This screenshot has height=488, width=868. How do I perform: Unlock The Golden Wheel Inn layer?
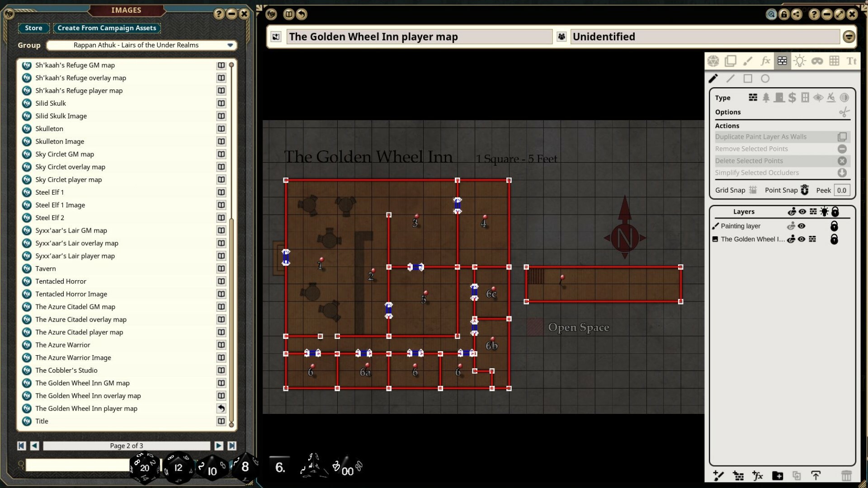tap(835, 239)
